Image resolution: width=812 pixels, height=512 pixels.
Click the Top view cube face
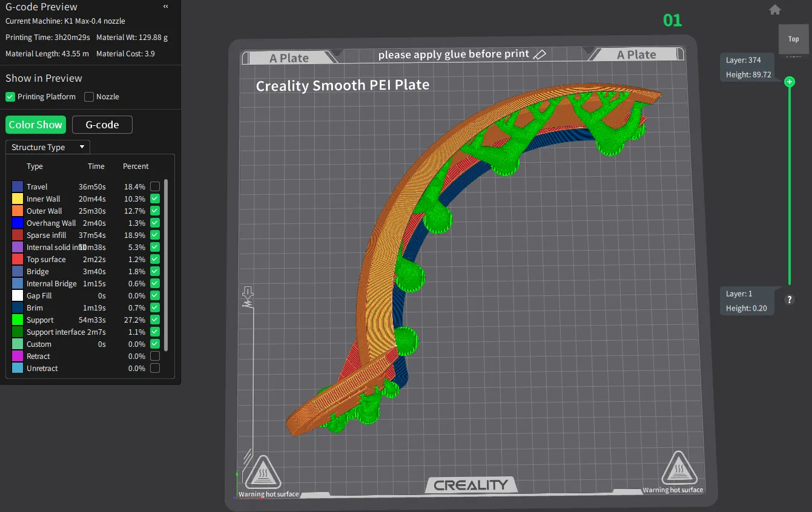[793, 39]
